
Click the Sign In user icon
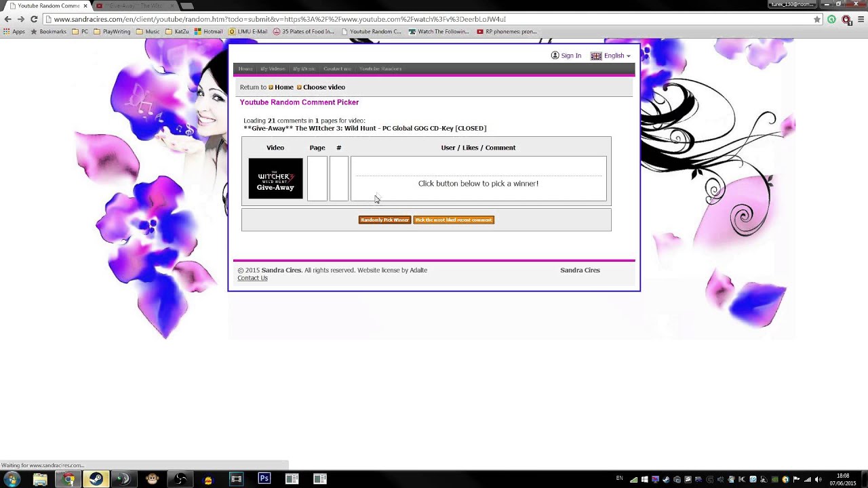coord(555,56)
